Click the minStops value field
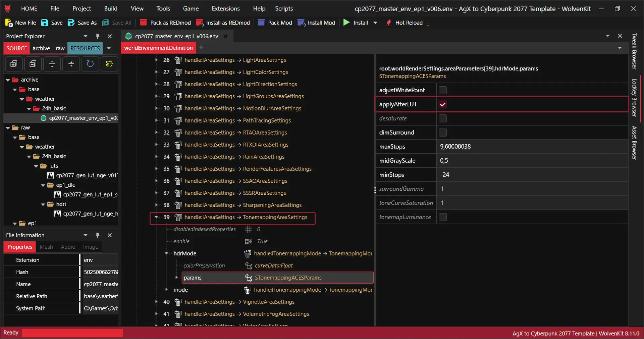The image size is (644, 339). pyautogui.click(x=532, y=175)
